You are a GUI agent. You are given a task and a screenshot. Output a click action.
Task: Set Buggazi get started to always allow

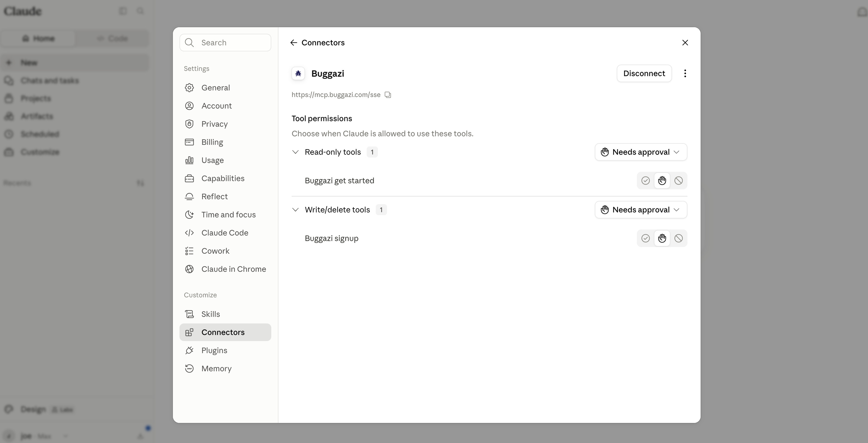pyautogui.click(x=645, y=181)
